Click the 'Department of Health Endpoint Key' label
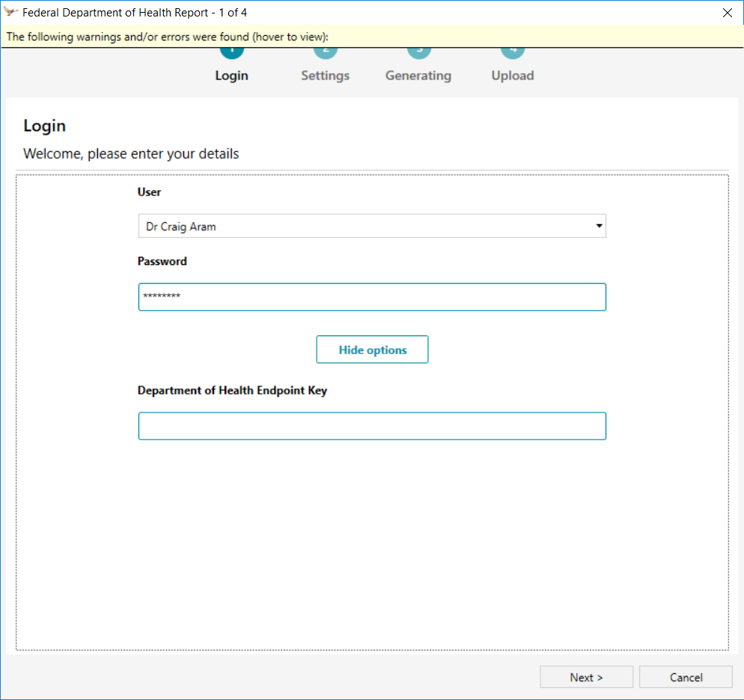Image resolution: width=744 pixels, height=700 pixels. click(232, 390)
